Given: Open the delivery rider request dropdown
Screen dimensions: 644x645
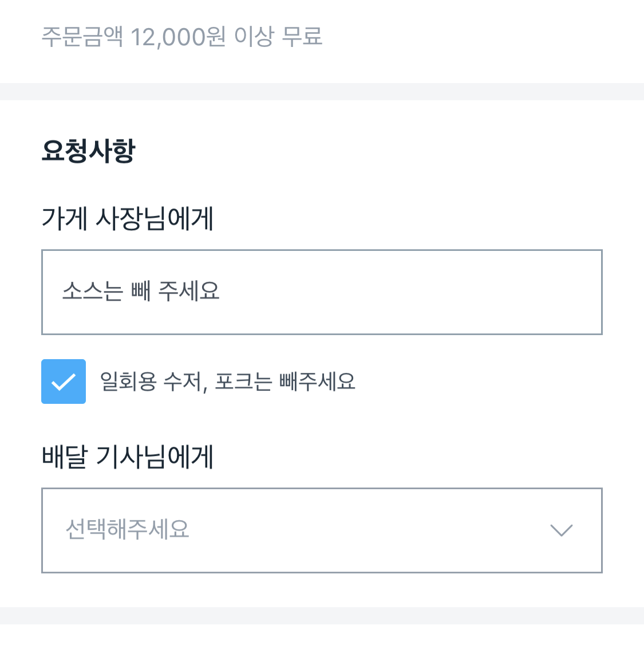Looking at the screenshot, I should (x=321, y=530).
